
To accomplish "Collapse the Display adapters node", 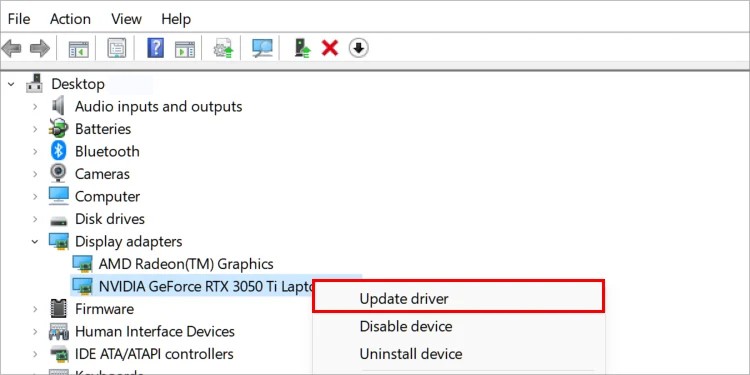I will [x=35, y=242].
